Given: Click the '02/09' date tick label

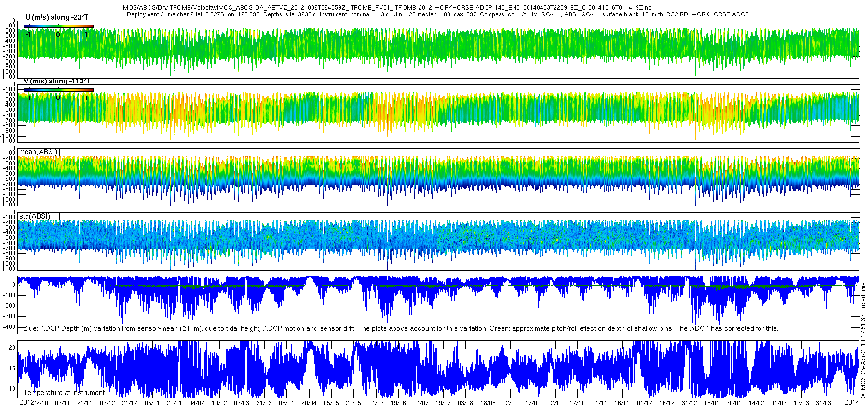Looking at the screenshot, I should point(510,403).
